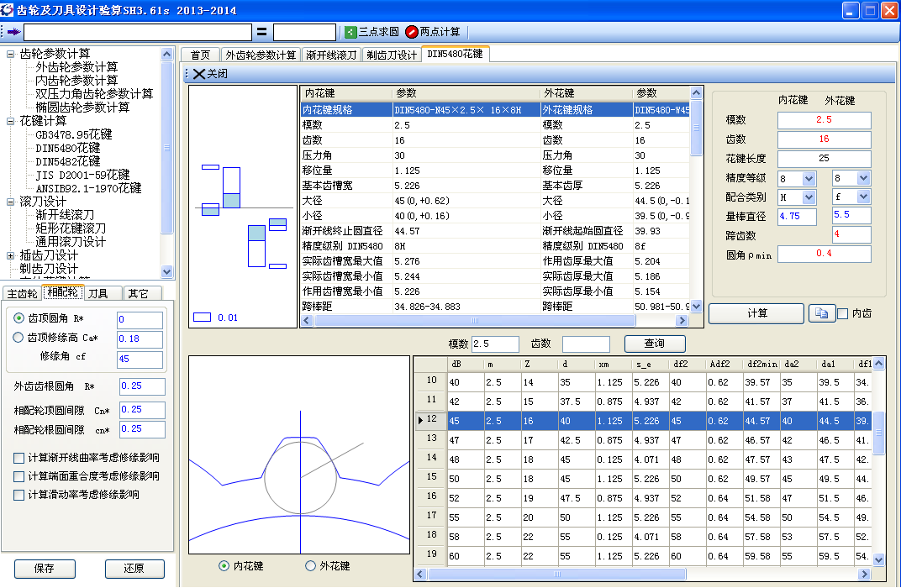
Task: Click the 两点计算 toolbar icon
Action: [x=412, y=32]
